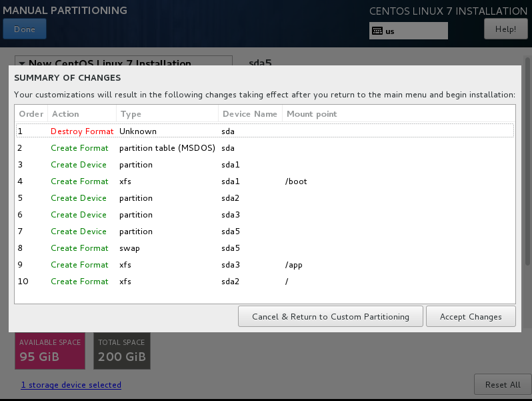Click the blue Done button
532x401 pixels.
[x=25, y=29]
